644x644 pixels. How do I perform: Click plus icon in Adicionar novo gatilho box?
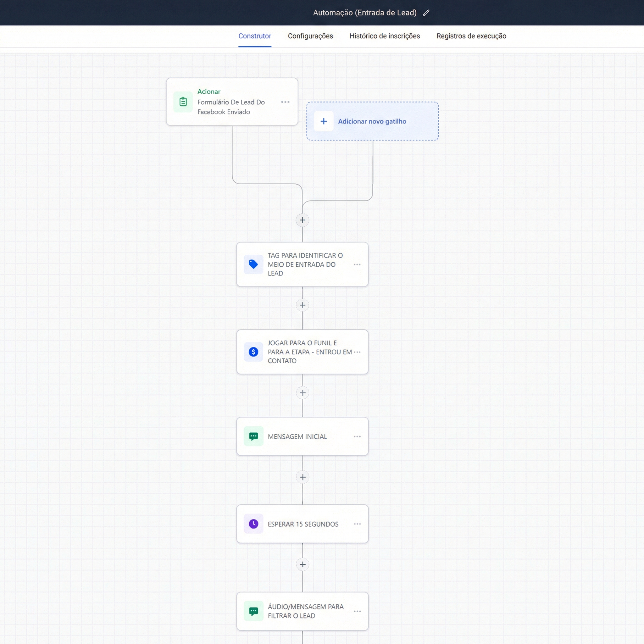tap(324, 121)
